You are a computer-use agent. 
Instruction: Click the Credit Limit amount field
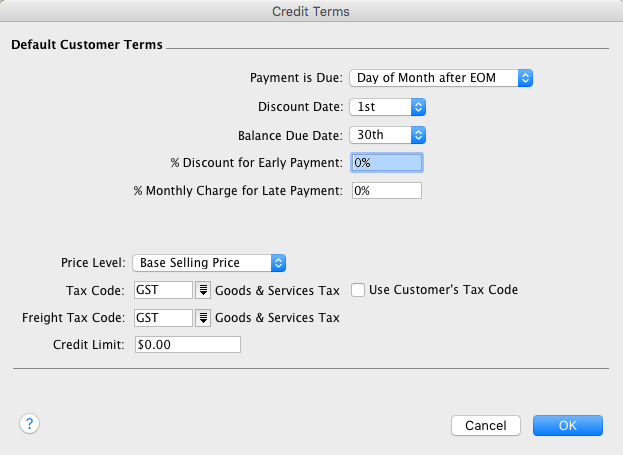click(187, 345)
